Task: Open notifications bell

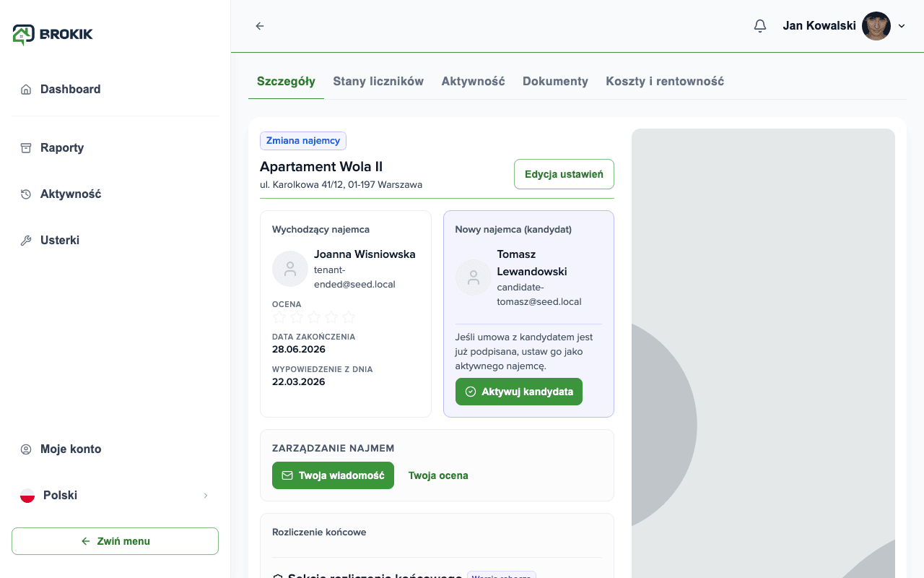Action: pos(760,26)
